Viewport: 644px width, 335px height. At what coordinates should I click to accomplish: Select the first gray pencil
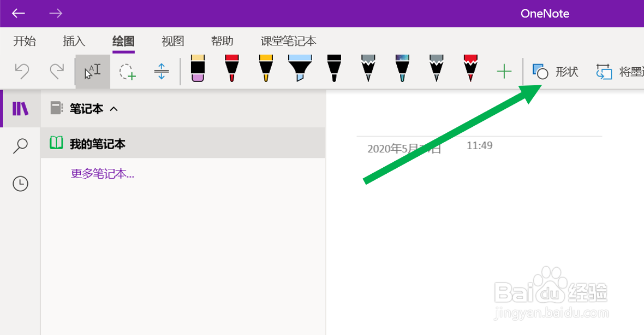click(x=368, y=69)
